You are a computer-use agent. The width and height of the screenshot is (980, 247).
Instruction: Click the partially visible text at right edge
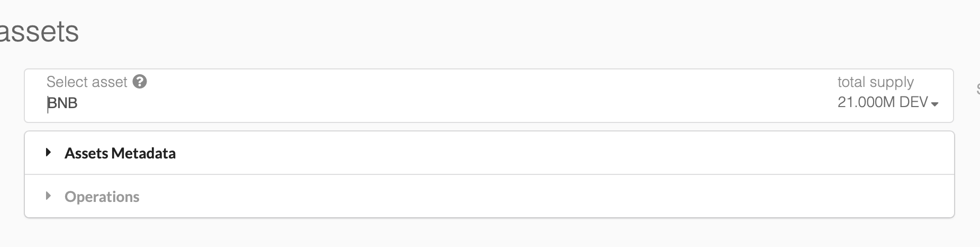[x=977, y=89]
